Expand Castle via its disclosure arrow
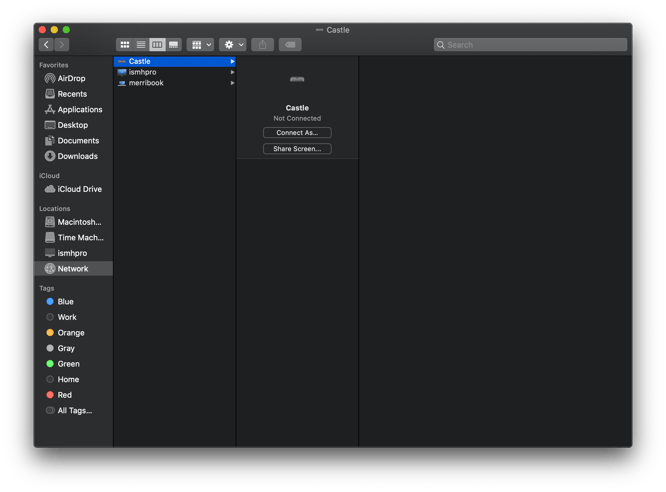This screenshot has width=666, height=492. pos(232,62)
